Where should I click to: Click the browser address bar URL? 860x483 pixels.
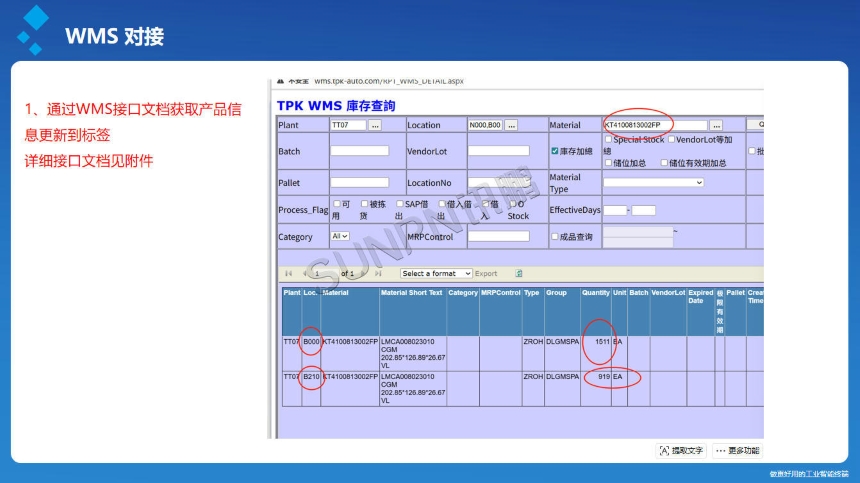click(x=388, y=81)
